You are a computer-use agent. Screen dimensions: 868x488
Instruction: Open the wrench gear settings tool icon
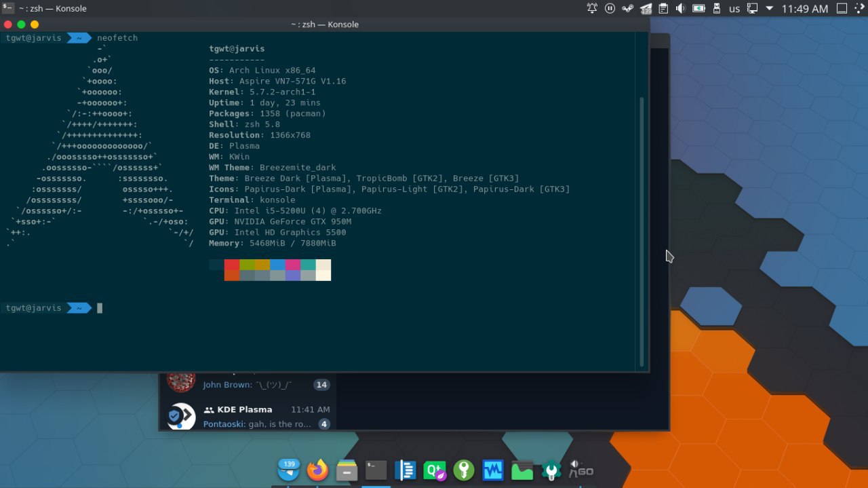551,470
